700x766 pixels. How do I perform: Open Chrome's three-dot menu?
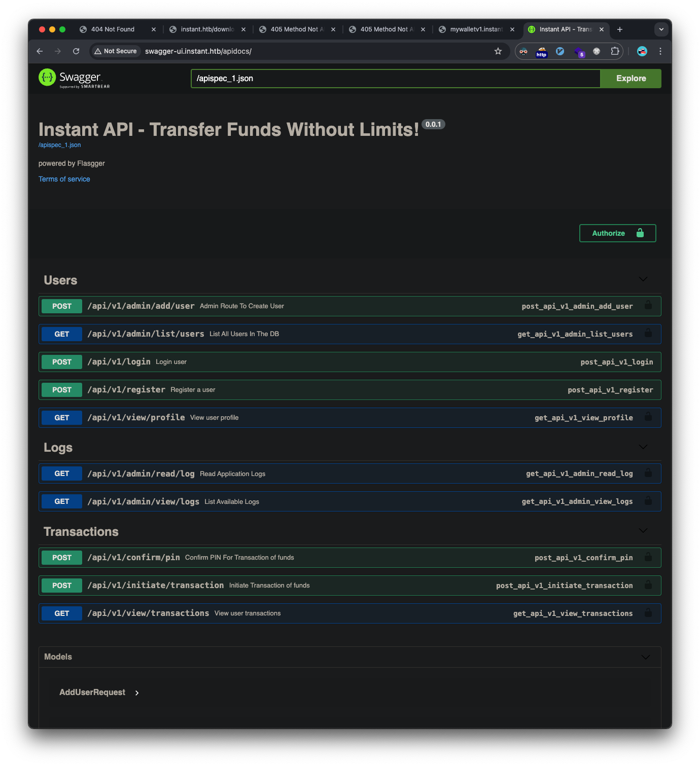[x=660, y=51]
